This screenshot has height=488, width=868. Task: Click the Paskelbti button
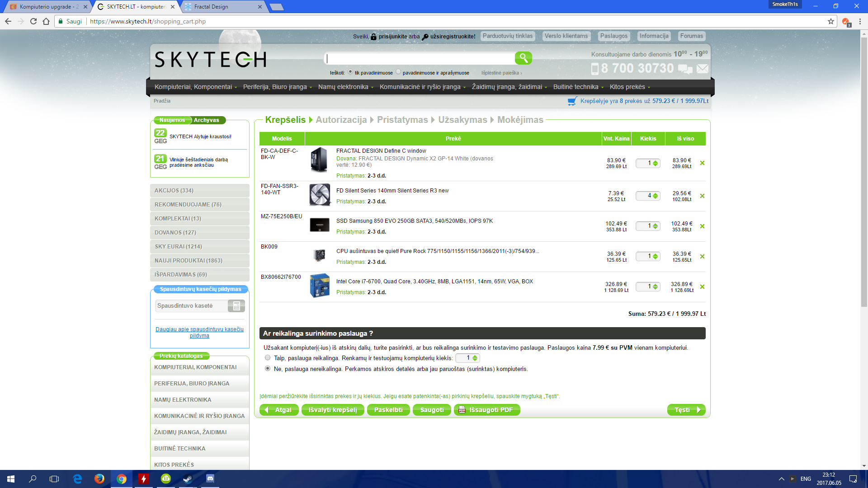(388, 410)
